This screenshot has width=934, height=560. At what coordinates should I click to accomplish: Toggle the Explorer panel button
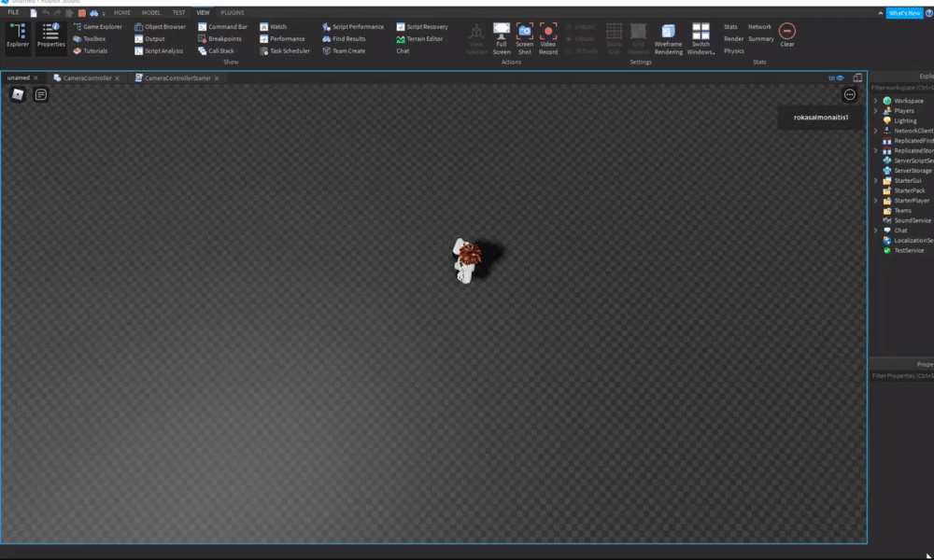pos(17,36)
